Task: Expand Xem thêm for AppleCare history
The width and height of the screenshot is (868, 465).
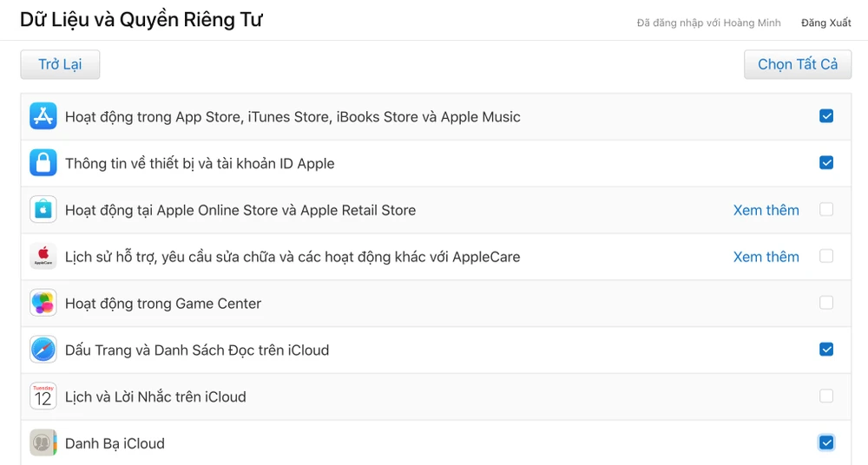Action: click(766, 257)
